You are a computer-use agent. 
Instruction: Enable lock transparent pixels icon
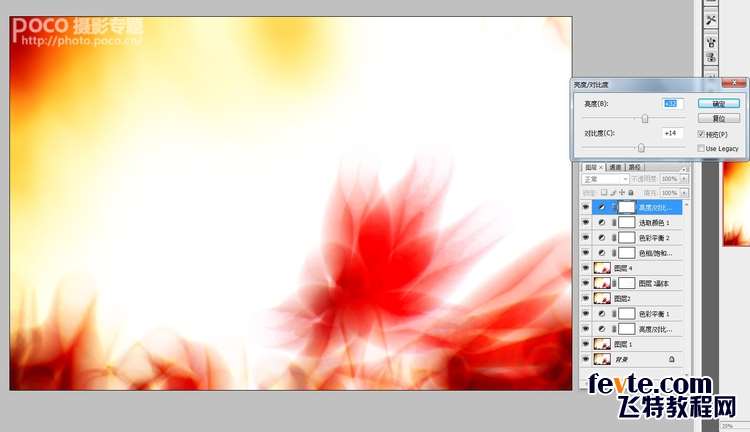[x=604, y=192]
